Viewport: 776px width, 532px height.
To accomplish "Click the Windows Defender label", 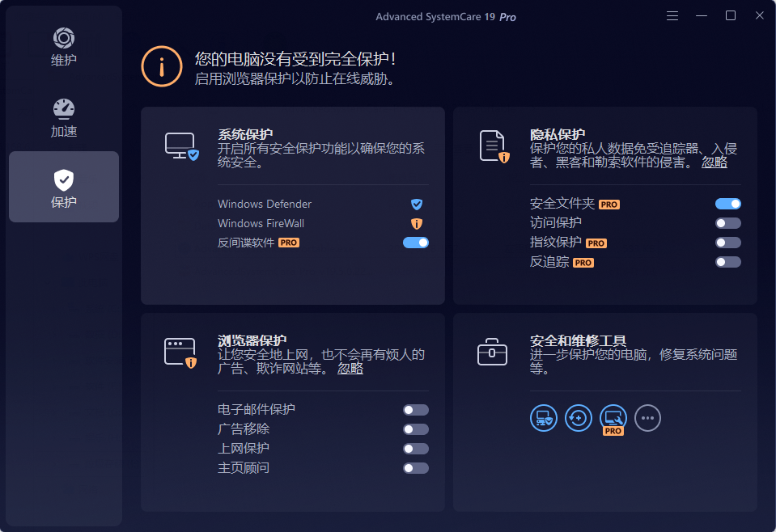I will coord(265,205).
